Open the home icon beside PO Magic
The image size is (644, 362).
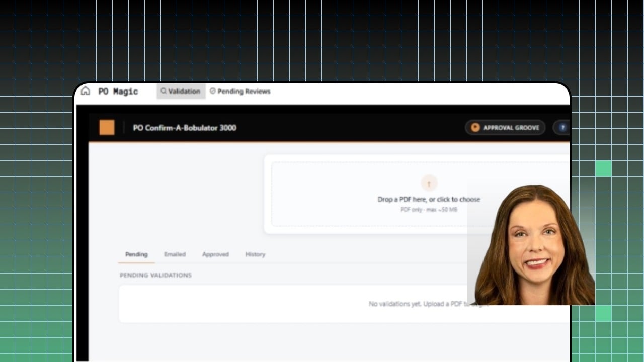[x=86, y=91]
